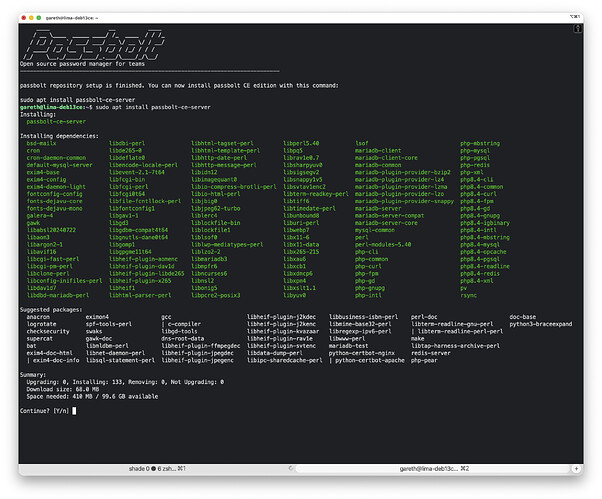Click the 'perl-modules-5.40' package name
Viewport: 602px width, 499px height.
pyautogui.click(x=383, y=245)
